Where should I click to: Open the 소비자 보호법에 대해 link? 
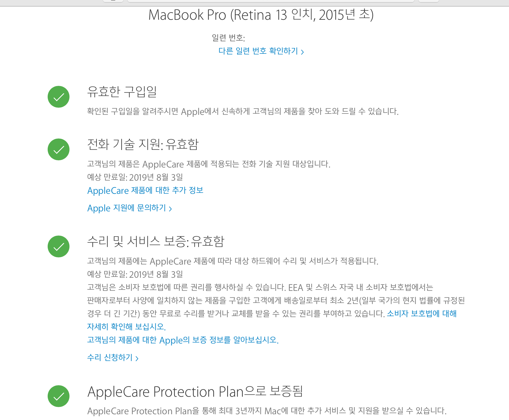[422, 313]
